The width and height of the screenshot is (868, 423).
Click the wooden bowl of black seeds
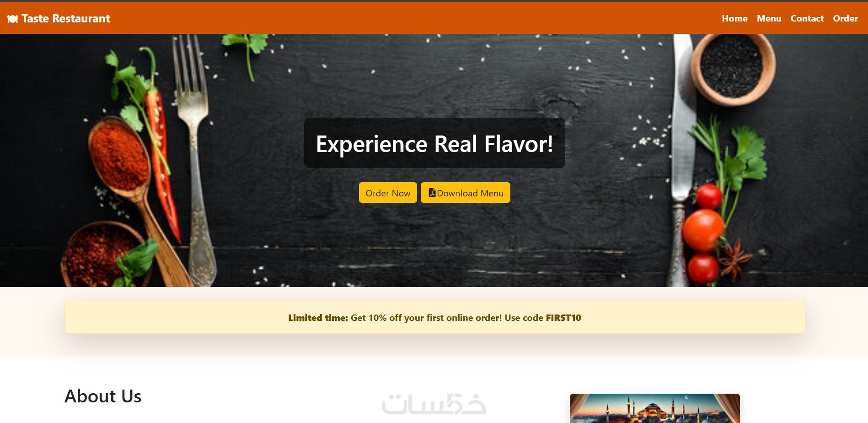click(x=733, y=69)
